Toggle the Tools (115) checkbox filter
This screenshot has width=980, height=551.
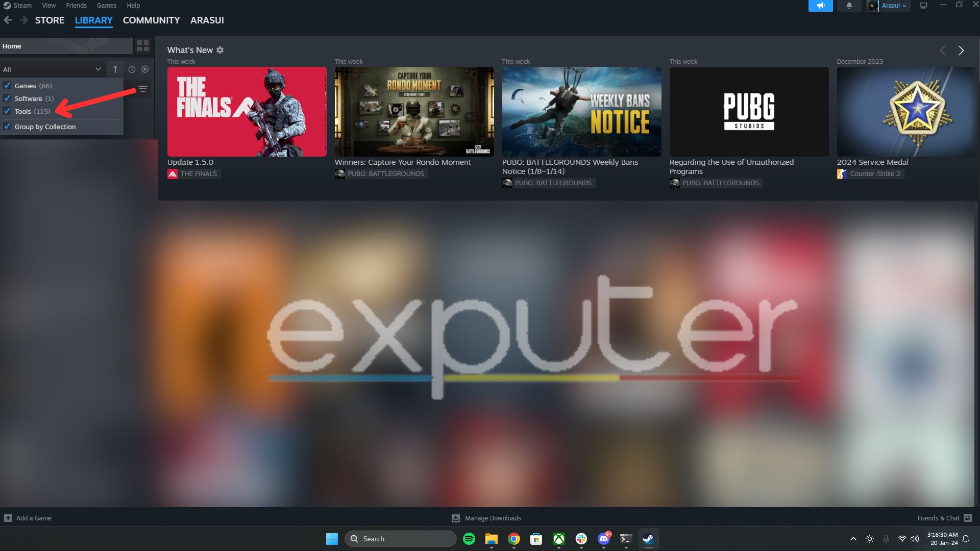click(8, 110)
